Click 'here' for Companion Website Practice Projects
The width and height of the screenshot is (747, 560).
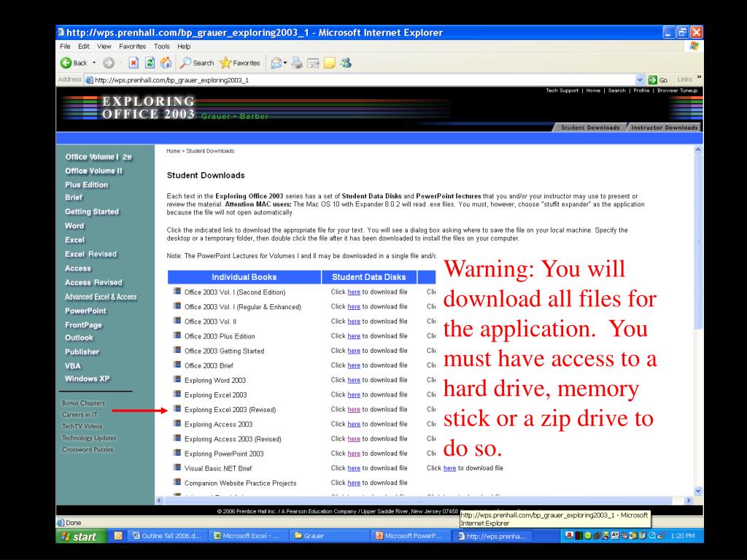tap(354, 483)
